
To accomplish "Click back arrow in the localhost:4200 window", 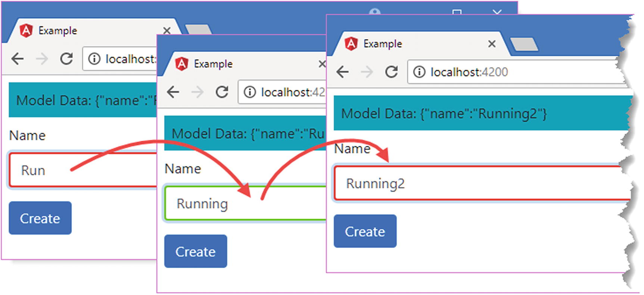I will tap(342, 72).
